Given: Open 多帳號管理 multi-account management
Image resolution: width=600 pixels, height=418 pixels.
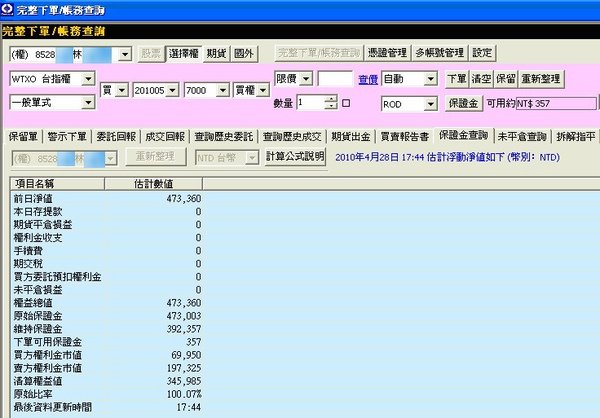Looking at the screenshot, I should pyautogui.click(x=440, y=53).
